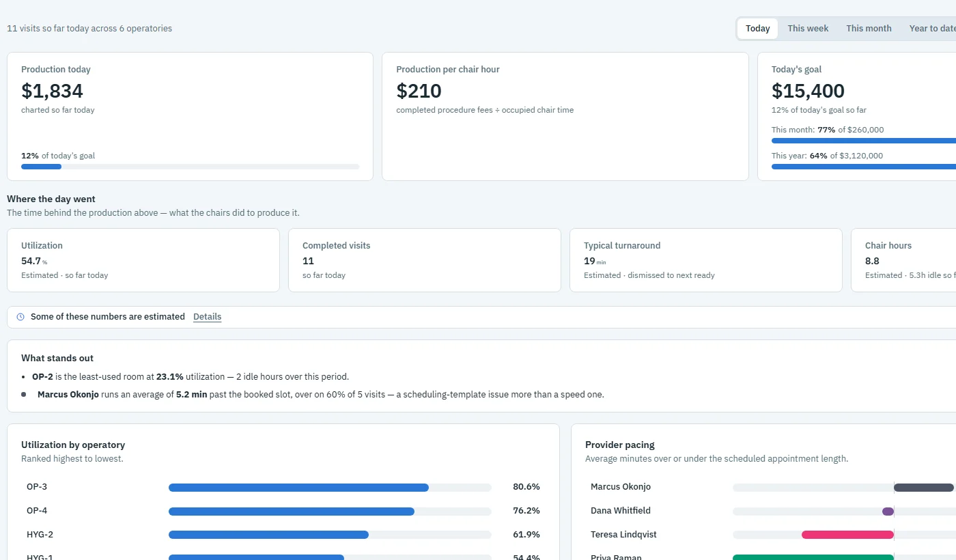This screenshot has height=560, width=956.
Task: Click Marcus Okonjo's provider pacing bar
Action: pos(844,488)
